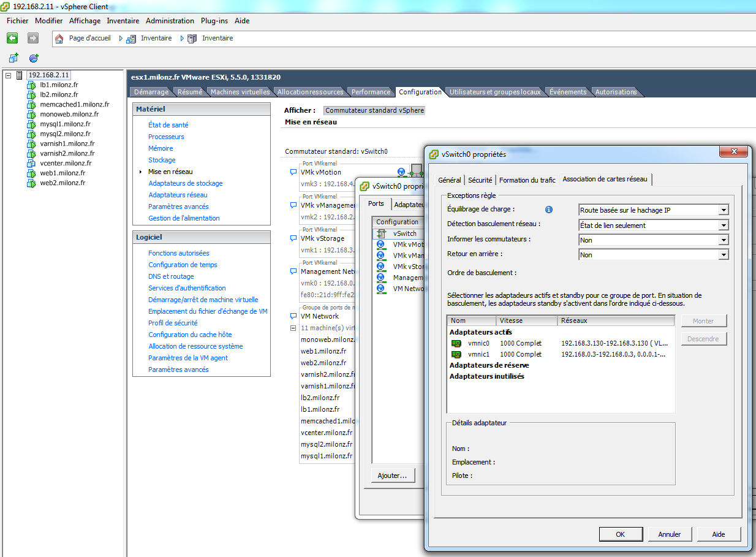Viewport: 756px width, 557px height.
Task: Switch to the Général tab
Action: point(450,180)
